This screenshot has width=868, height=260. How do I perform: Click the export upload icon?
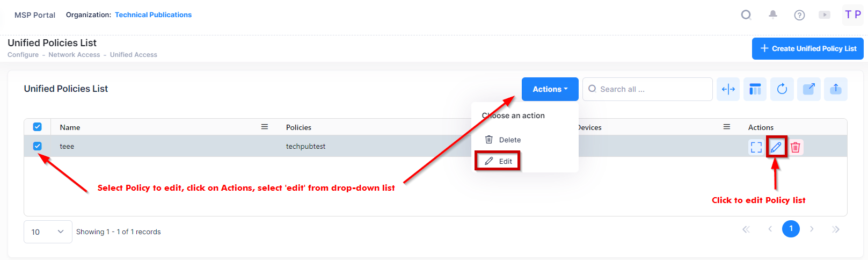835,89
